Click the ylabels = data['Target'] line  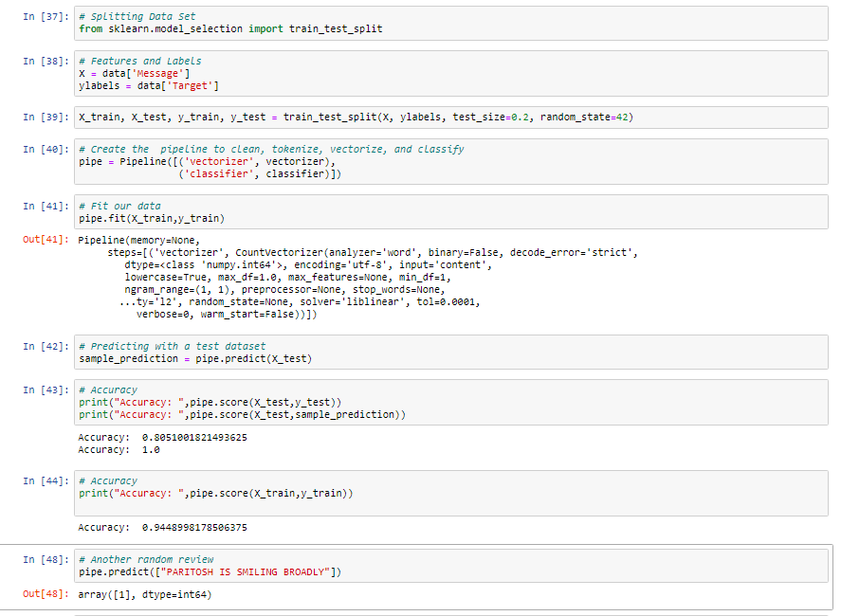(x=149, y=86)
